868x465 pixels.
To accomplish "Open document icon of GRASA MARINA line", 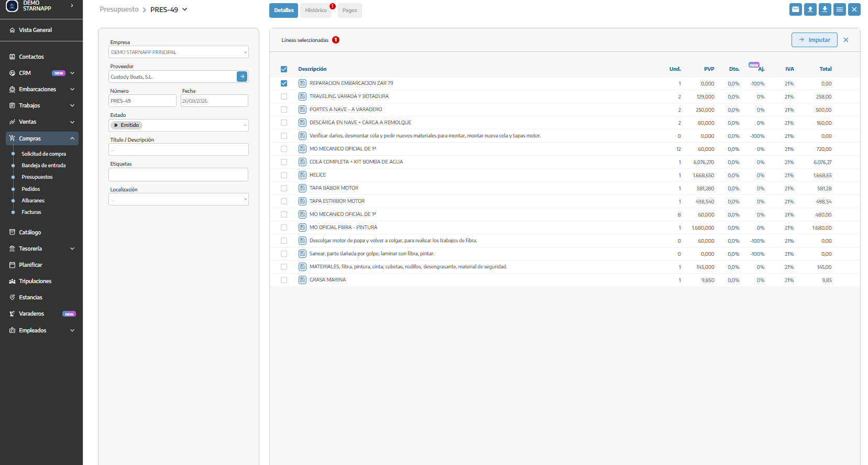I will tap(302, 280).
